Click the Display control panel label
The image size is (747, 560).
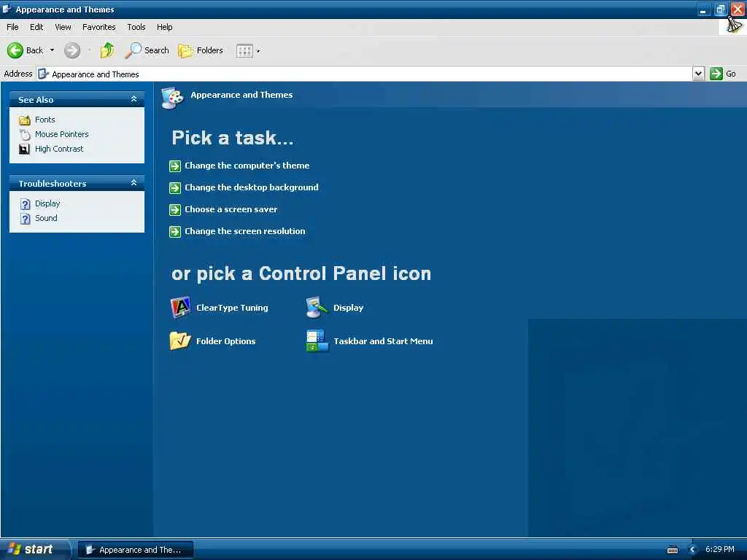pyautogui.click(x=348, y=308)
